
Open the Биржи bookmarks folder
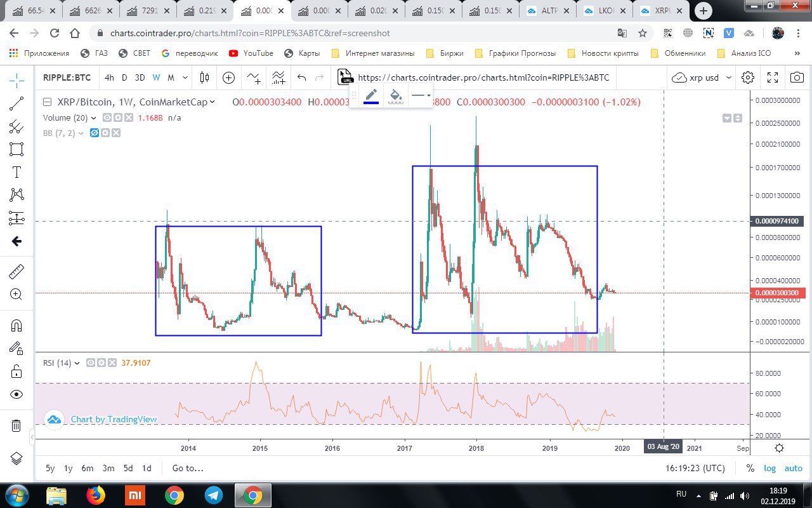click(x=445, y=53)
